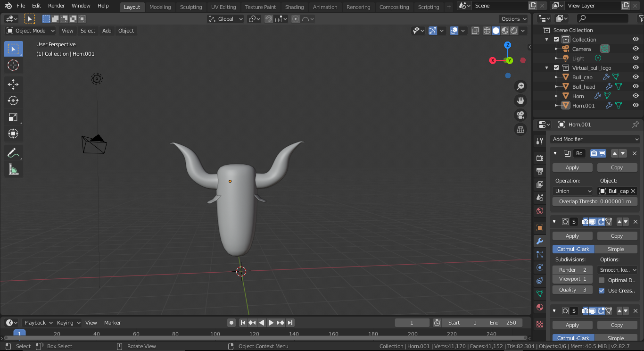This screenshot has height=351, width=644.
Task: Toggle viewport overlays display
Action: point(454,31)
